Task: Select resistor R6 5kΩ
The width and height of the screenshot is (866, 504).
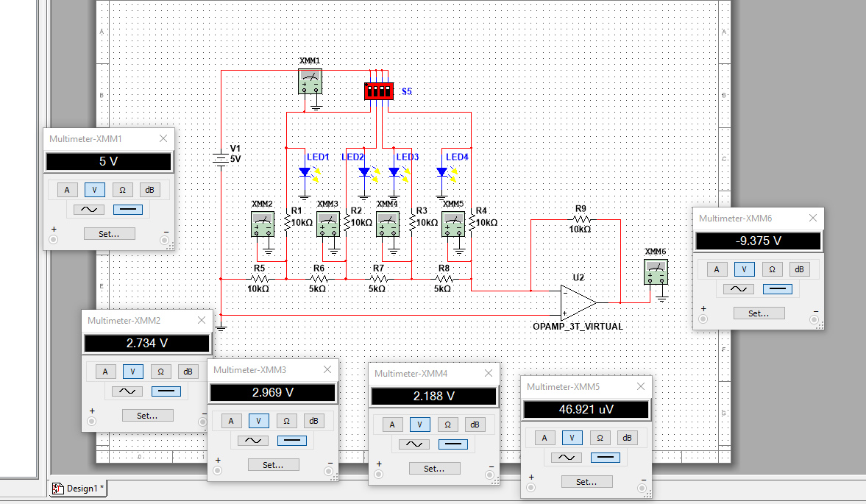Action: tap(319, 279)
